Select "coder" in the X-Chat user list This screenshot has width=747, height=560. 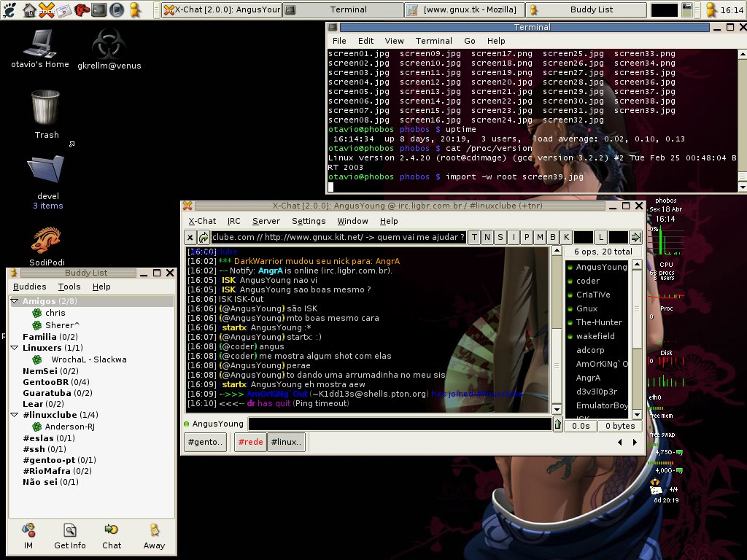588,281
